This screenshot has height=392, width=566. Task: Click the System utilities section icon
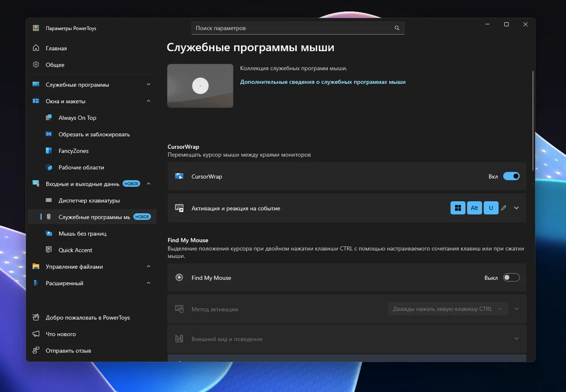(36, 84)
